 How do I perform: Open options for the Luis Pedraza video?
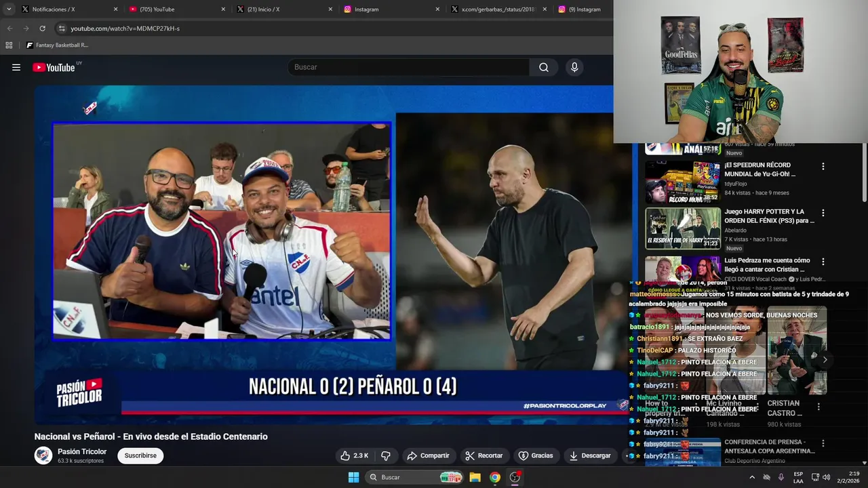823,262
